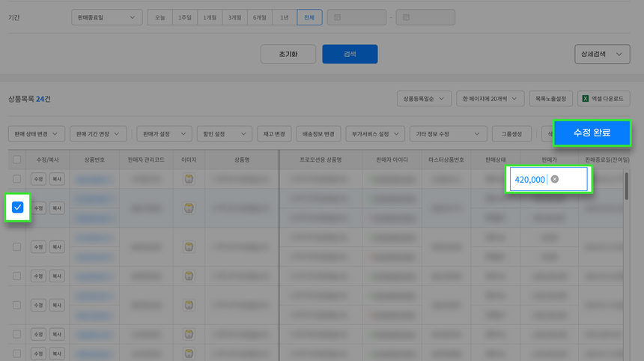The width and height of the screenshot is (644, 361).
Task: Click the blue 검색 search button
Action: point(350,54)
